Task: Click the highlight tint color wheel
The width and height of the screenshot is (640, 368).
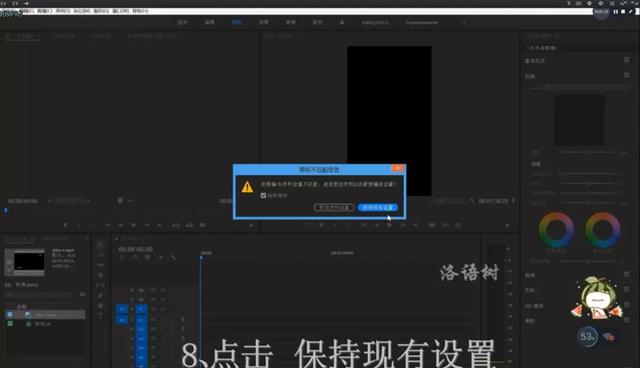Action: click(602, 229)
